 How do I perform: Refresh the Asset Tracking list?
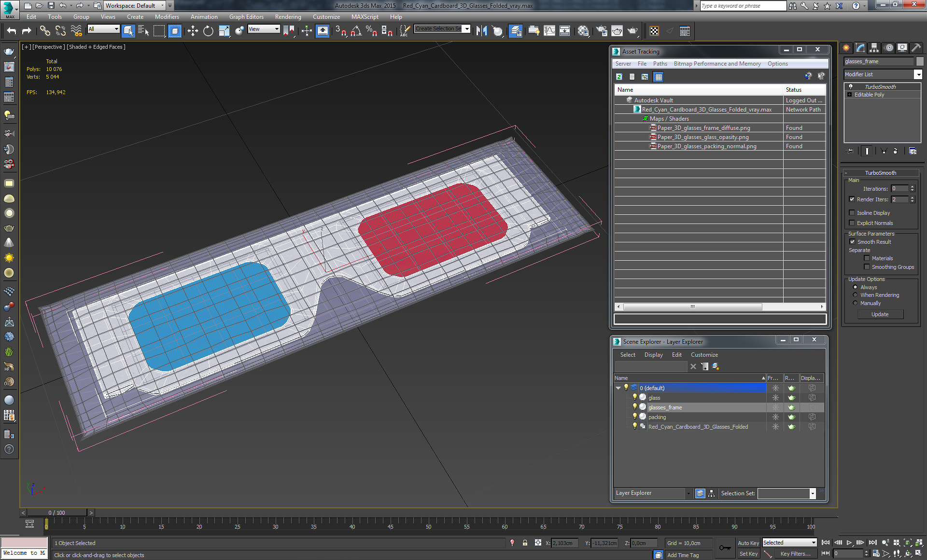coord(619,77)
